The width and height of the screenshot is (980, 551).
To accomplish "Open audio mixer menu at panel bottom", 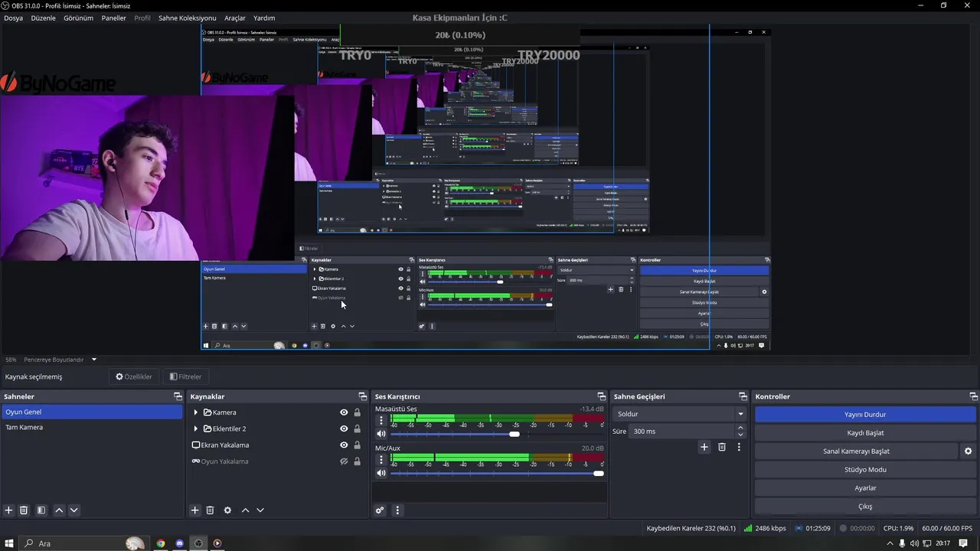I will click(397, 510).
